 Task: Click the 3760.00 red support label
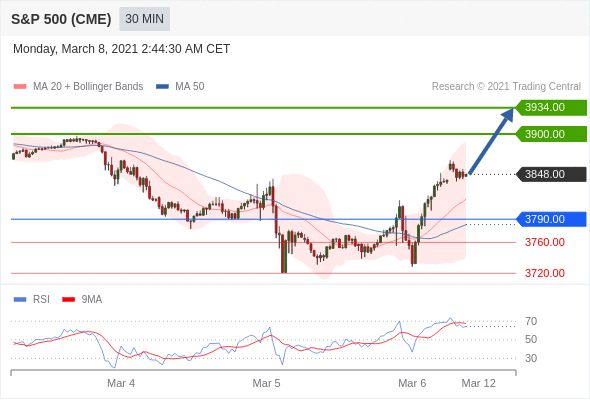coord(545,242)
